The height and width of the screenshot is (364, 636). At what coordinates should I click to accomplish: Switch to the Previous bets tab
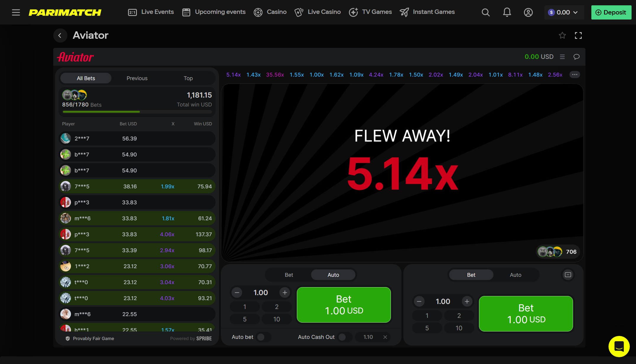click(x=137, y=78)
